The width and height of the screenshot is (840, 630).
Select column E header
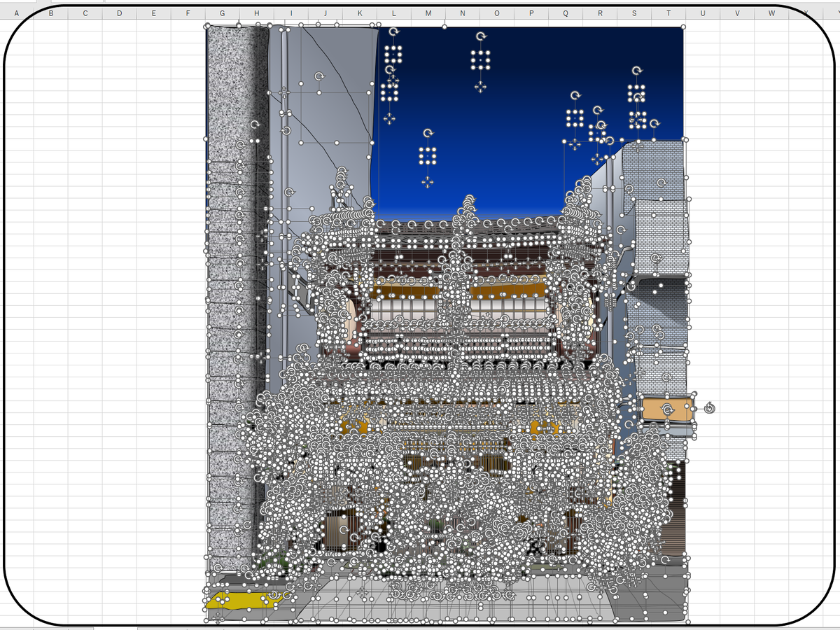(153, 13)
